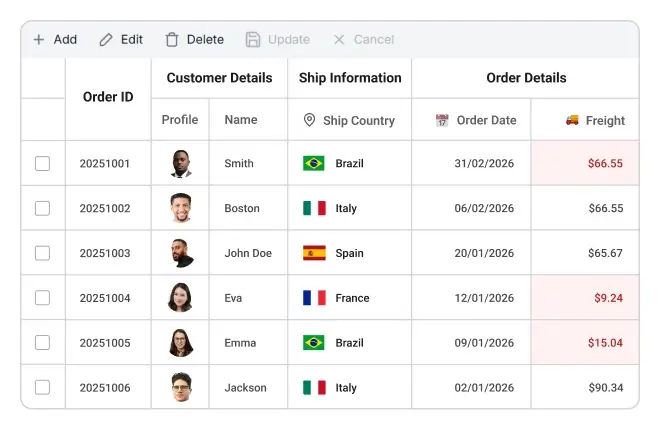Sort by the Order Date header text
The height and width of the screenshot is (430, 660).
[x=487, y=120]
